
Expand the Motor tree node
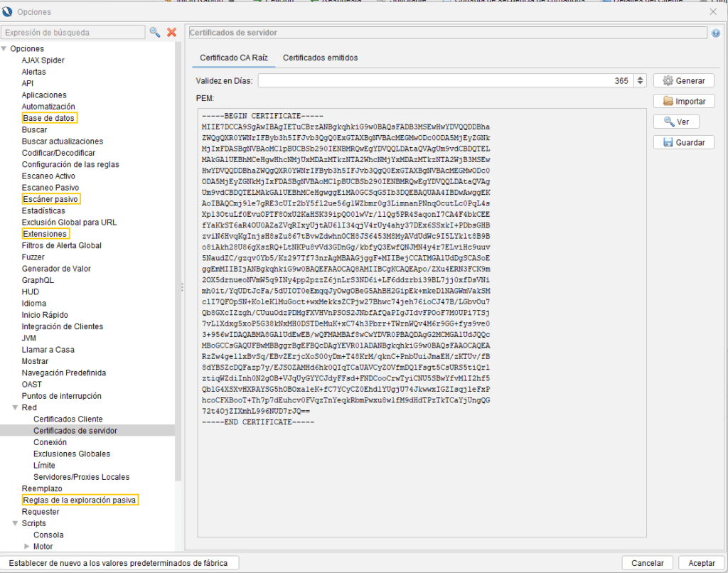click(x=27, y=547)
